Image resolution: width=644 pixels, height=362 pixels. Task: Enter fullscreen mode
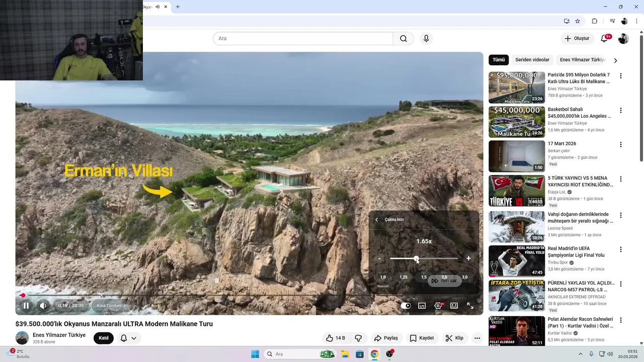[x=470, y=306]
